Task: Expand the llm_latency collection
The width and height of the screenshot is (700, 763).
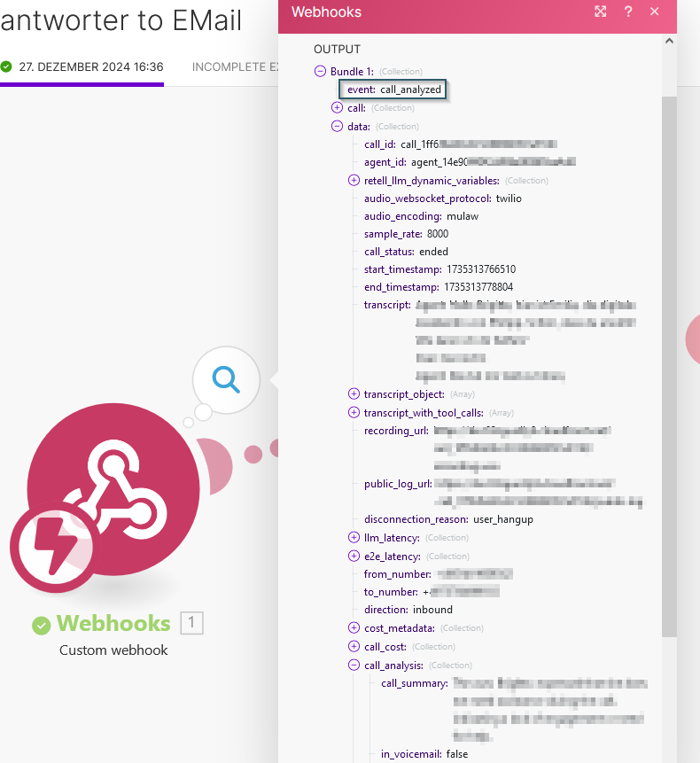Action: point(354,538)
